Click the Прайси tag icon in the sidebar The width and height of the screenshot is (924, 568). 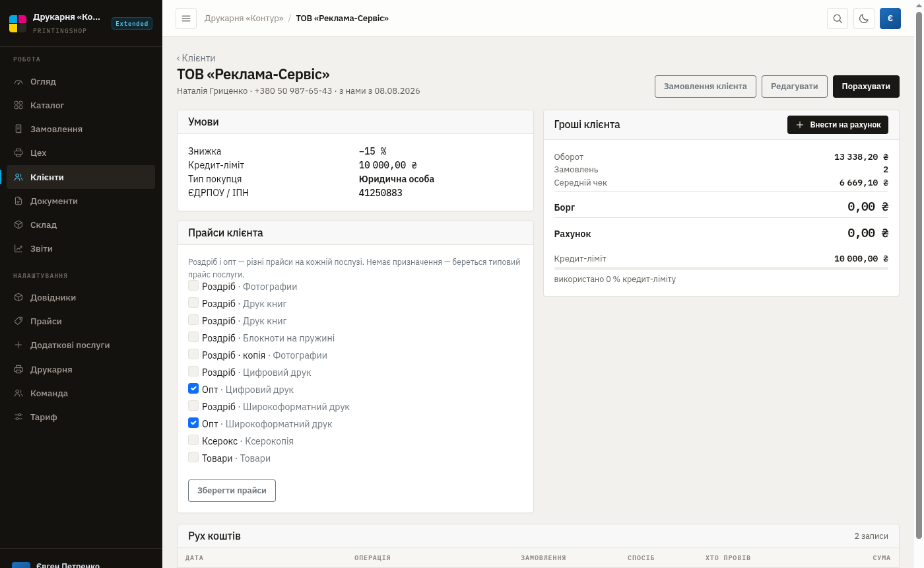(18, 322)
